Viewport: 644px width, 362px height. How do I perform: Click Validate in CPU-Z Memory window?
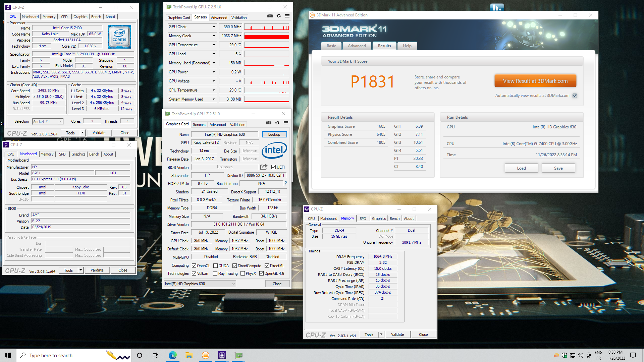(397, 335)
